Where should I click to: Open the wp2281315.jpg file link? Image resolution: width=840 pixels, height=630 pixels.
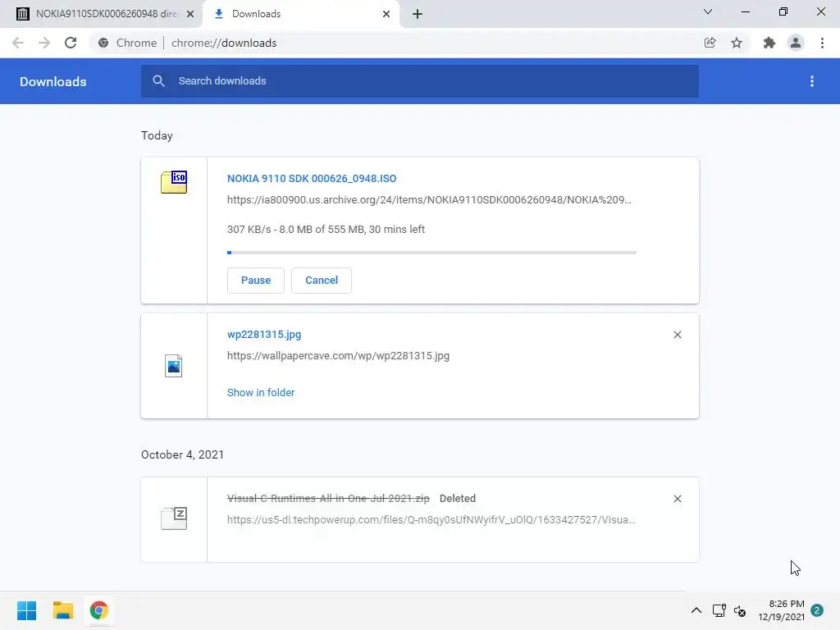[264, 335]
